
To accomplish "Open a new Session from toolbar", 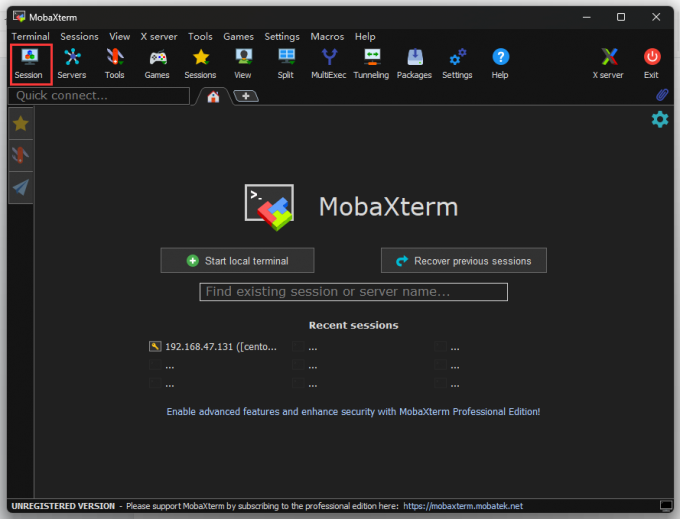I will click(29, 64).
